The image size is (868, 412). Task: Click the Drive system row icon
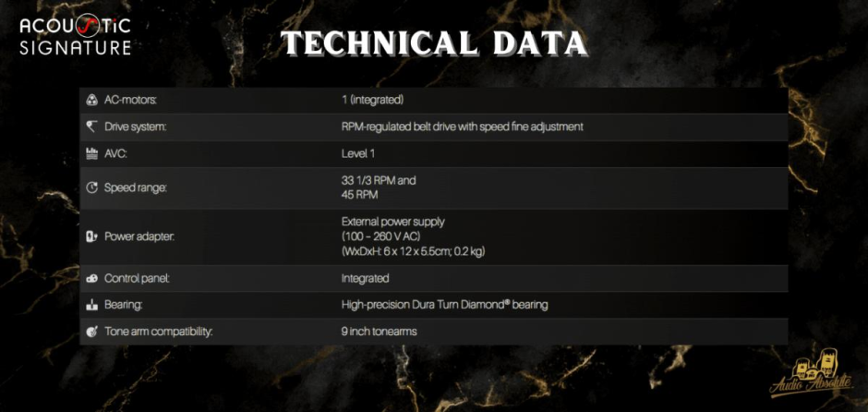coord(91,127)
